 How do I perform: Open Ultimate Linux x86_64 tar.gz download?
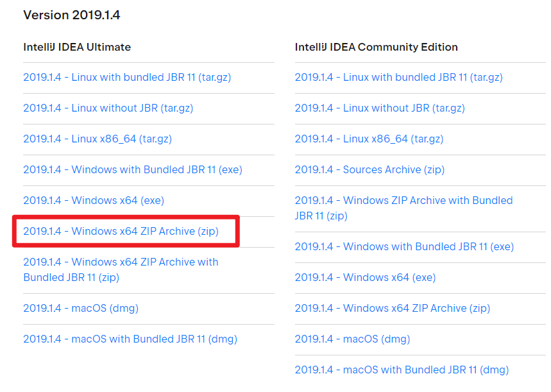[97, 139]
